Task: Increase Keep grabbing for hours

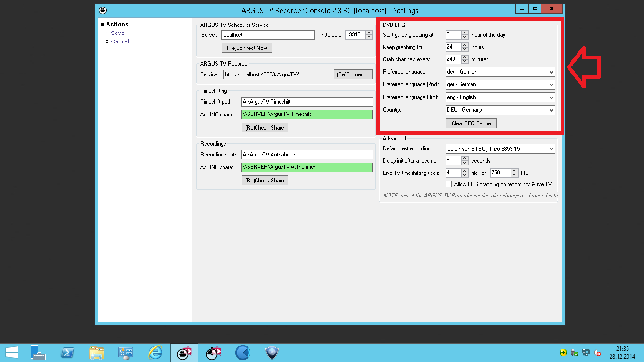Action: pos(465,45)
